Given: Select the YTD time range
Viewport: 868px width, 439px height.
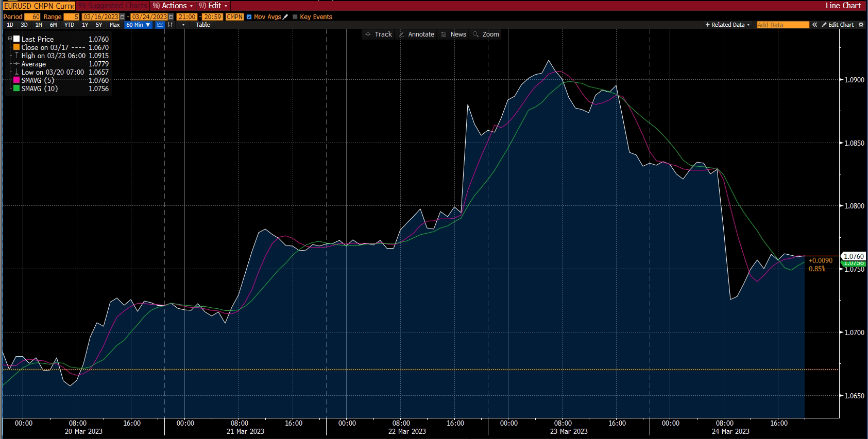Looking at the screenshot, I should (69, 25).
